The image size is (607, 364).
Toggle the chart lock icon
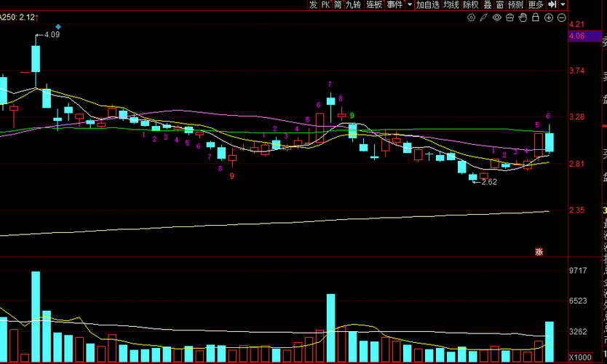tap(536, 17)
